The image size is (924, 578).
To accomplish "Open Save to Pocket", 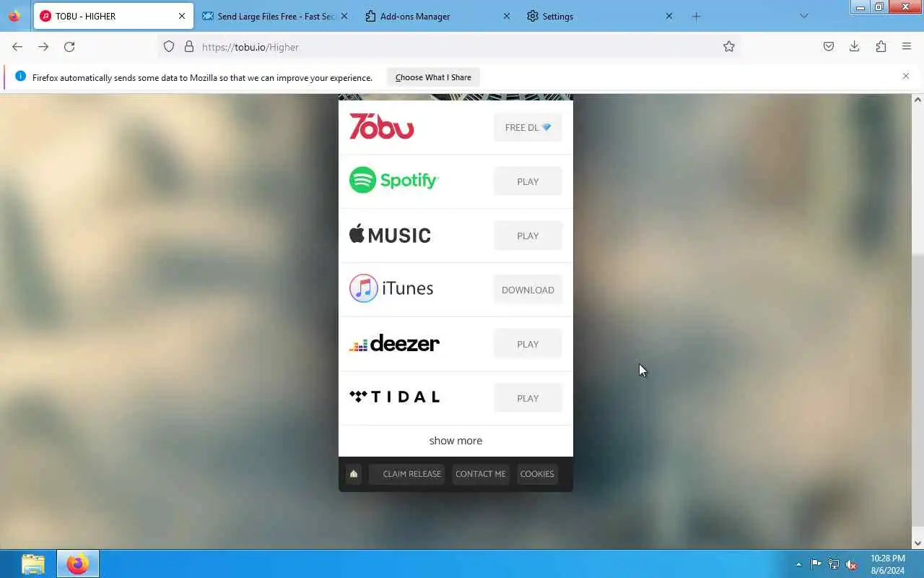I will 829,47.
